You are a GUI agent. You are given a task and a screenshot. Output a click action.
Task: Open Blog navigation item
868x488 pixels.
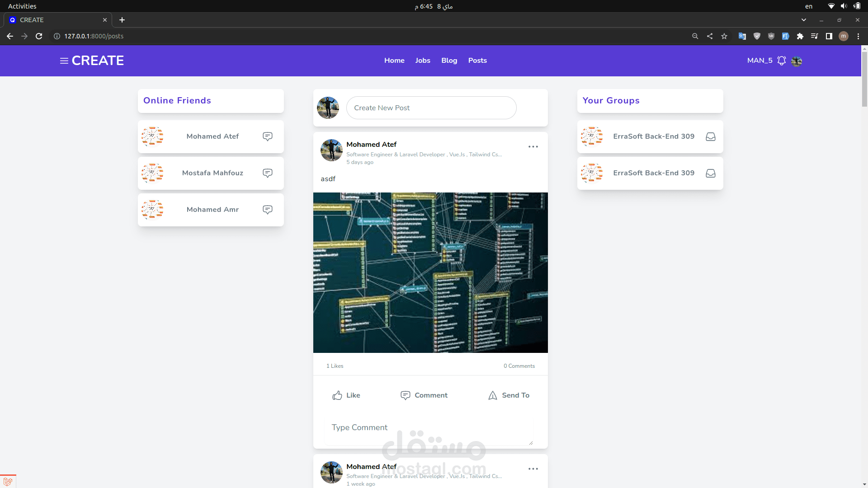(449, 61)
